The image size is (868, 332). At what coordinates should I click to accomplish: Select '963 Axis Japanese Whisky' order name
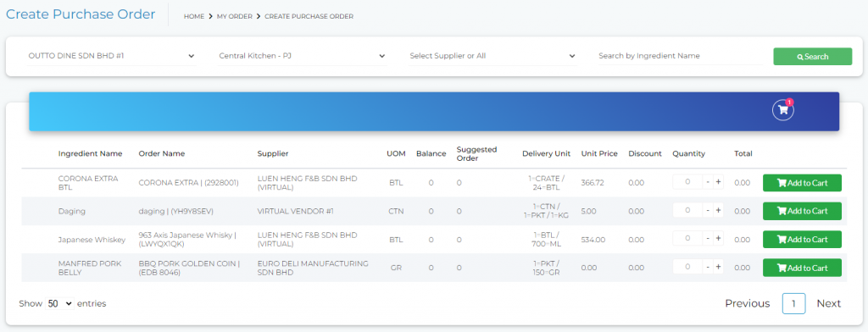tap(187, 239)
